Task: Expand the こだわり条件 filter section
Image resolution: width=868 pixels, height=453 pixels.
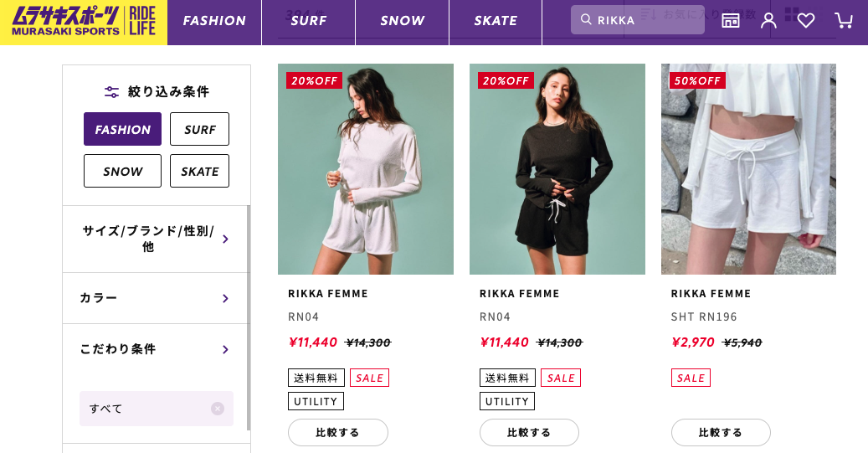Action: [x=156, y=349]
